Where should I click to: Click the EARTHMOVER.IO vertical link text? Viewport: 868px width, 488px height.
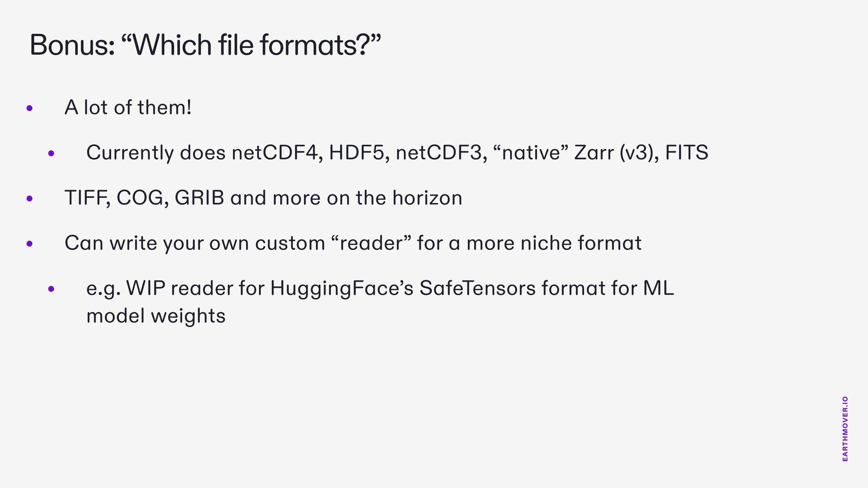click(845, 428)
